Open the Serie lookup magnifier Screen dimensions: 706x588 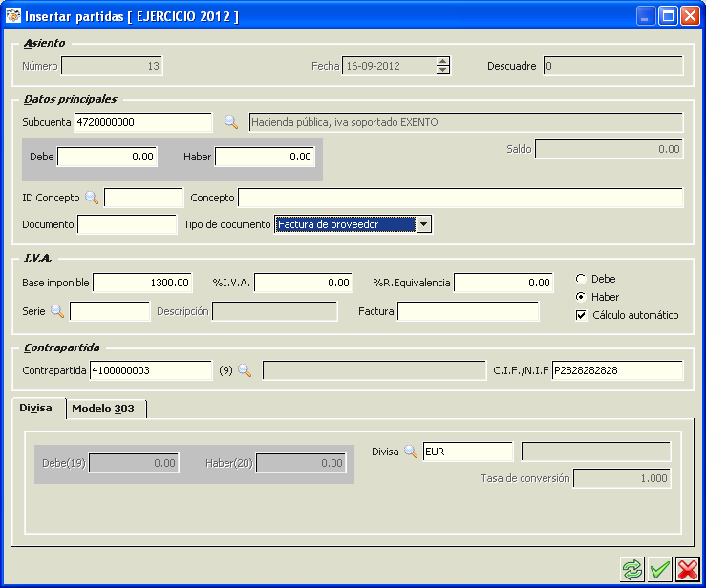coord(57,311)
